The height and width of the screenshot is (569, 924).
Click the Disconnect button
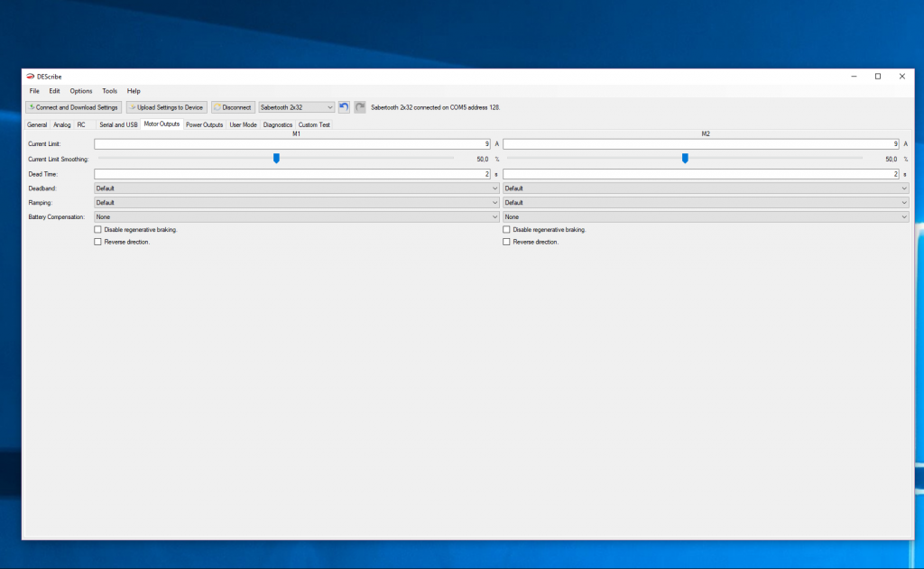click(233, 107)
